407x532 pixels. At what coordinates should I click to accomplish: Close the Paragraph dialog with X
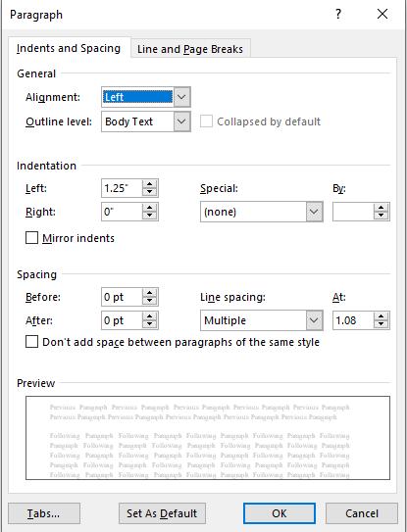click(382, 14)
